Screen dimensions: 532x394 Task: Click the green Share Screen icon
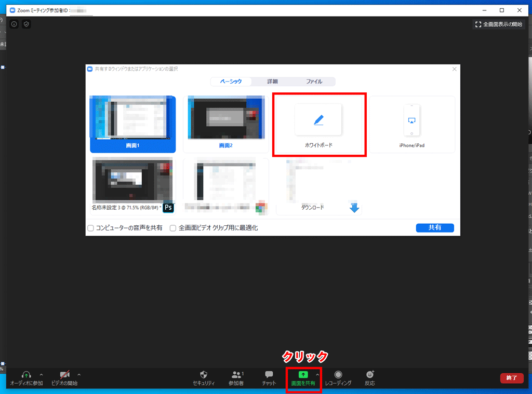pos(303,374)
